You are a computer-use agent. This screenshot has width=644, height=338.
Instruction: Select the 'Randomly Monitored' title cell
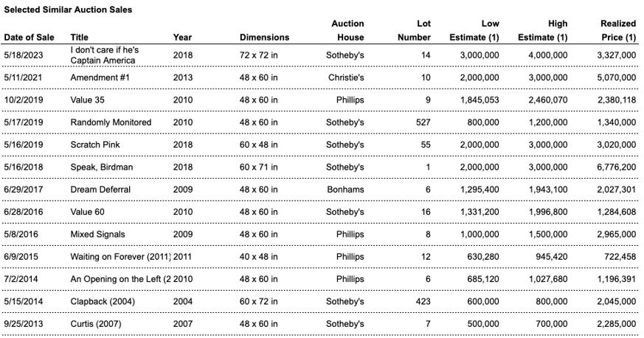tap(111, 123)
